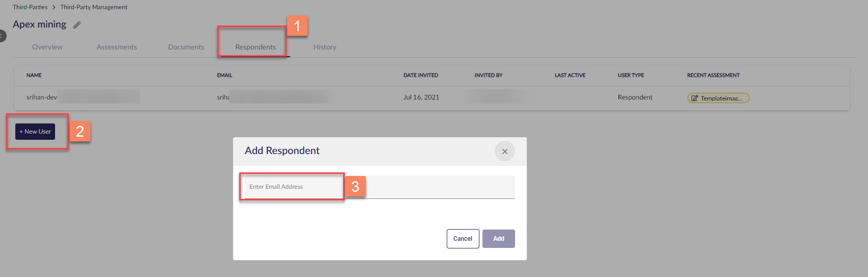Screen dimensions: 868x277
Task: Sort by the DATE INVITED column header
Action: pos(421,75)
